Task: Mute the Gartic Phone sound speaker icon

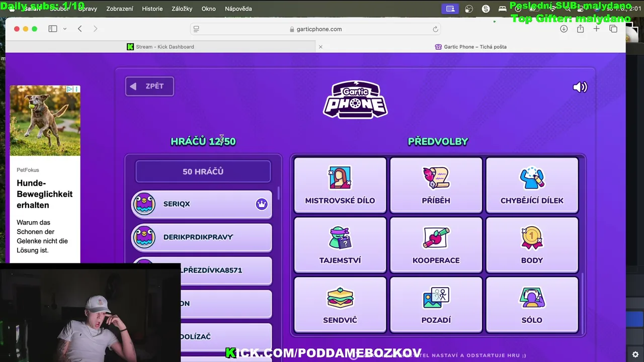Action: pyautogui.click(x=580, y=87)
